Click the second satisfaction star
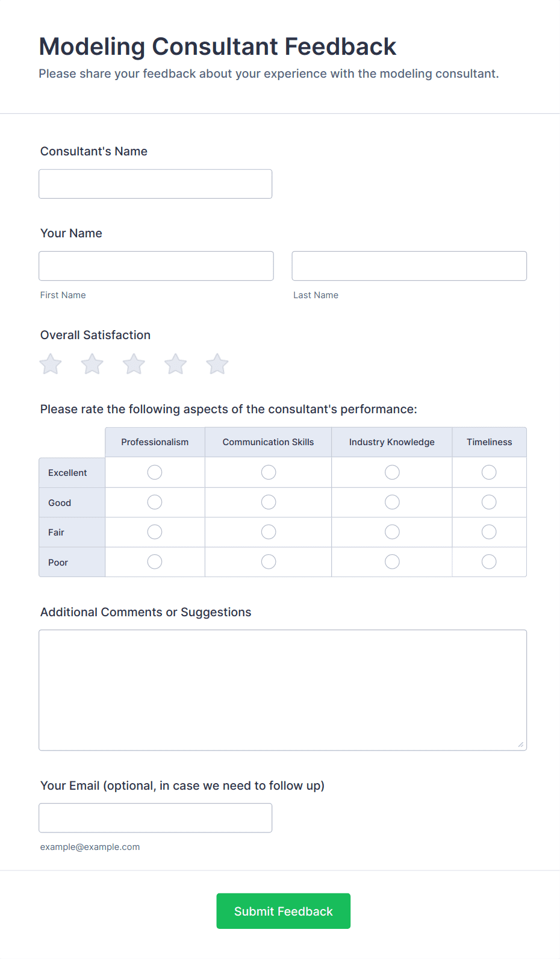 (x=92, y=364)
